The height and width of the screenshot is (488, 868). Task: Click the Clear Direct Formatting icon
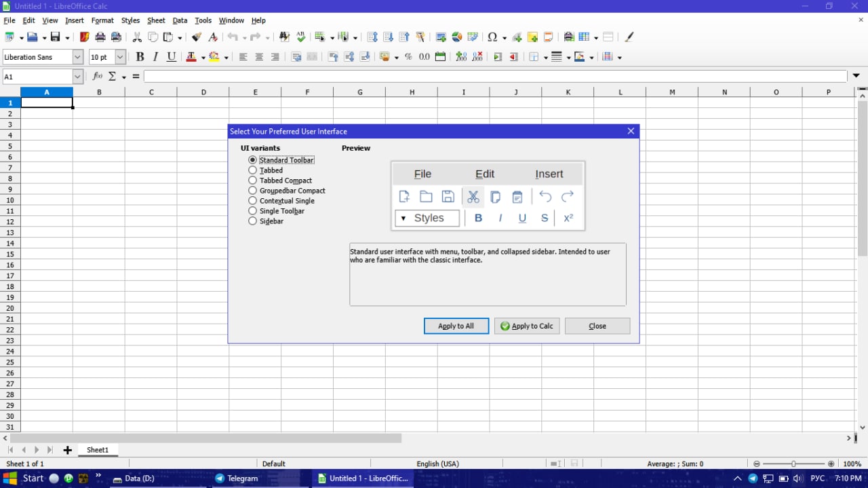[x=213, y=37]
